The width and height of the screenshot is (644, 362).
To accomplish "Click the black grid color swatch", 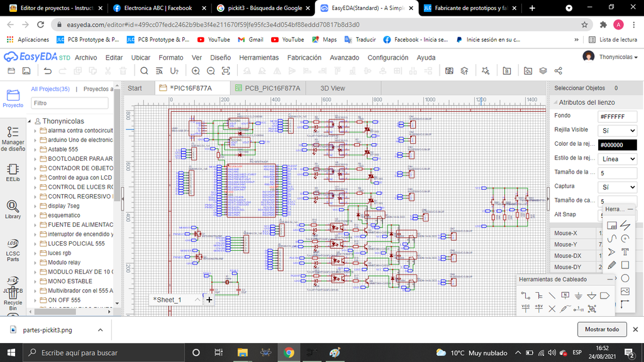I will (x=617, y=145).
